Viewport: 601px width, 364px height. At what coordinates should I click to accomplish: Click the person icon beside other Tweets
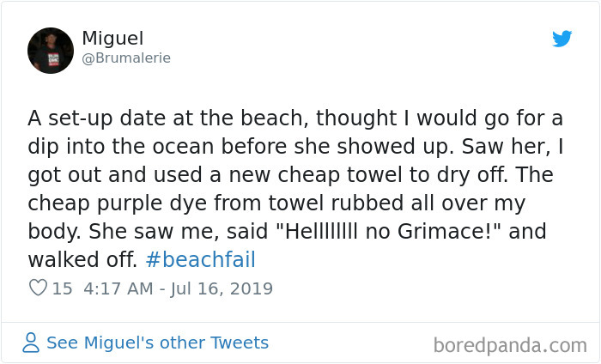(31, 343)
